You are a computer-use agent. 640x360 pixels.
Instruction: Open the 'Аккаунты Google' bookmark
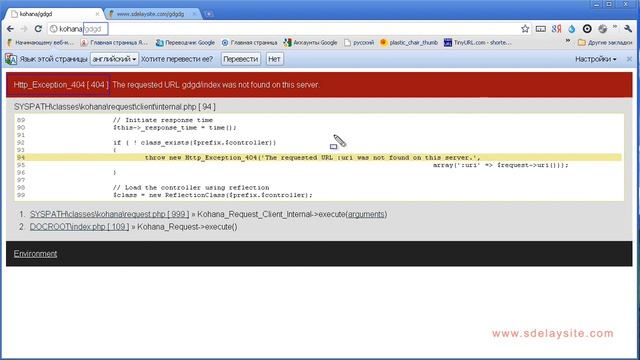point(311,42)
